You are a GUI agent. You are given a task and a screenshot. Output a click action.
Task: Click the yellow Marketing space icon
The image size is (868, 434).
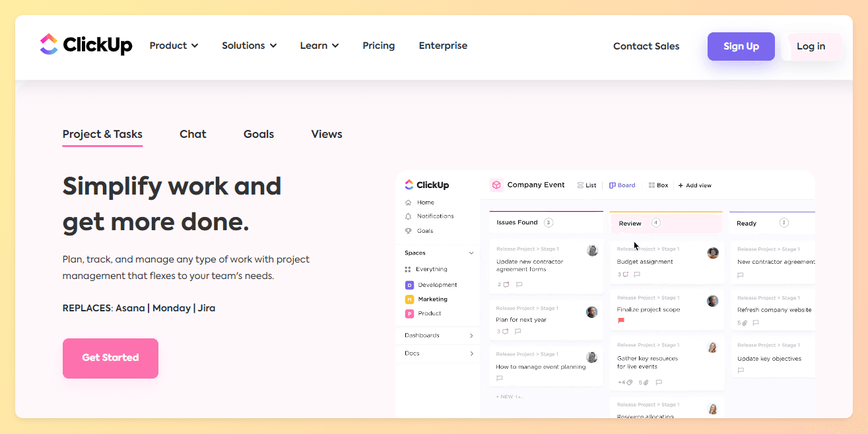pos(409,299)
